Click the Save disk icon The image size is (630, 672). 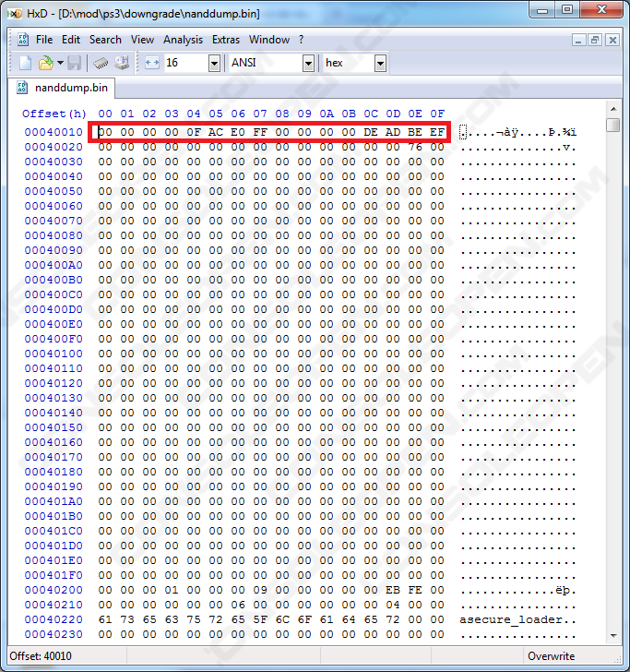(74, 63)
